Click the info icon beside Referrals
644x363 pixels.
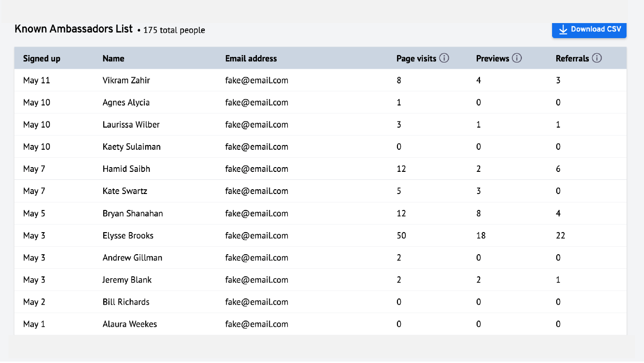pyautogui.click(x=597, y=58)
